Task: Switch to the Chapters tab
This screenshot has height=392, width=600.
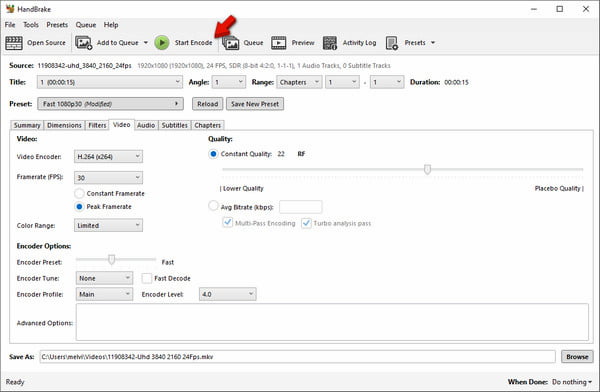Action: pos(207,125)
